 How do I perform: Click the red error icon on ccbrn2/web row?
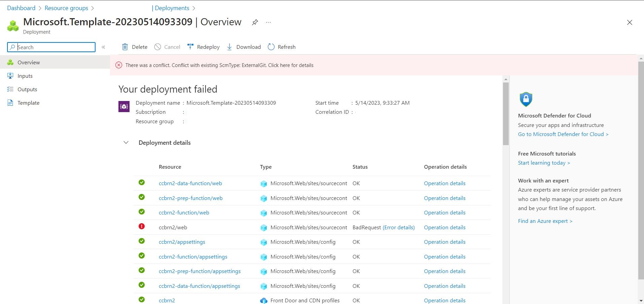point(142,226)
